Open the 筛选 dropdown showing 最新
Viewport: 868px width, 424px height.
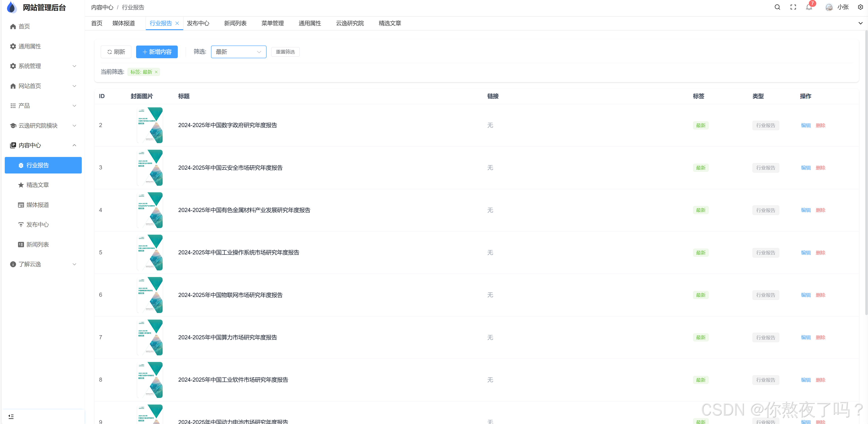pos(238,52)
